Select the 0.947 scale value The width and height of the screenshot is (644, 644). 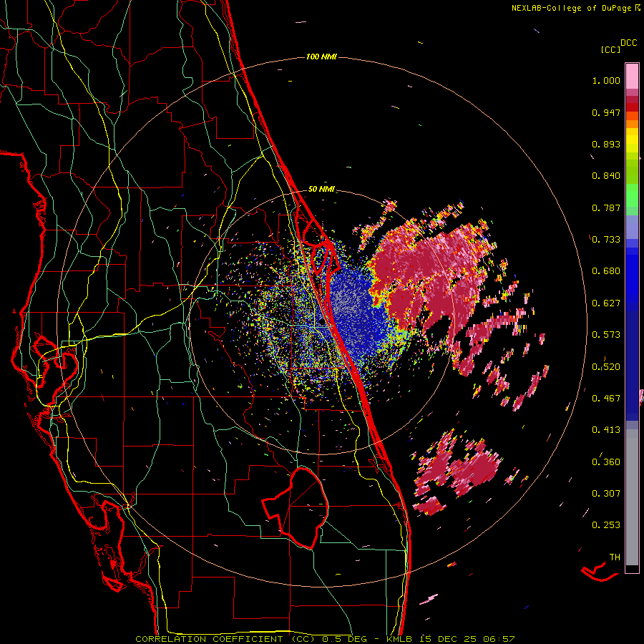[x=606, y=112]
